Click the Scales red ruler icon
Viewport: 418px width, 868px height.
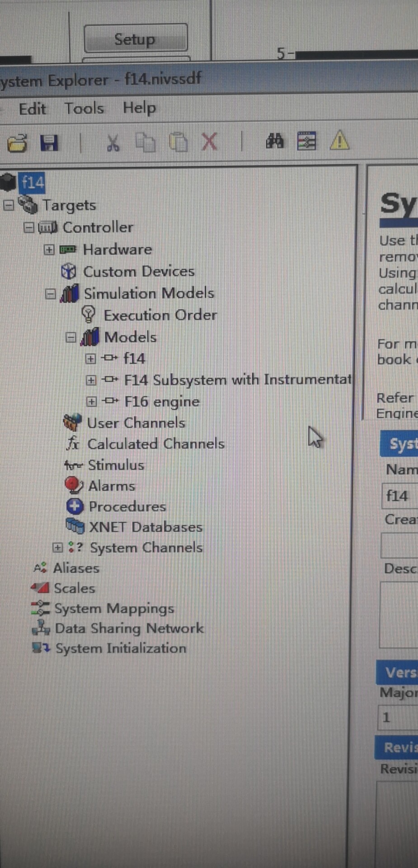[x=40, y=588]
